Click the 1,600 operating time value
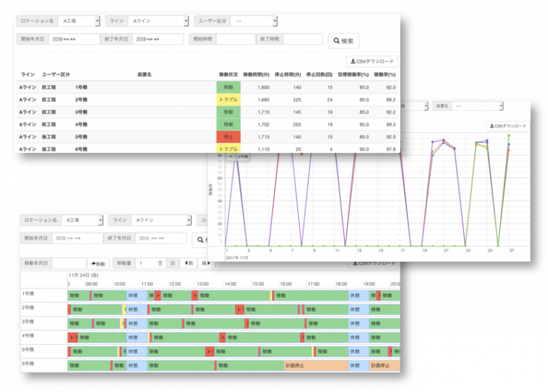548x392 pixels. 264,87
